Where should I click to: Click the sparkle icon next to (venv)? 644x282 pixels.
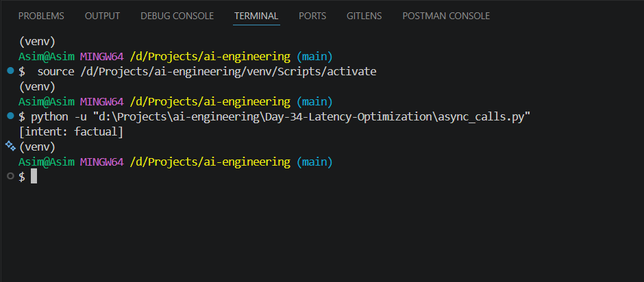tap(11, 145)
